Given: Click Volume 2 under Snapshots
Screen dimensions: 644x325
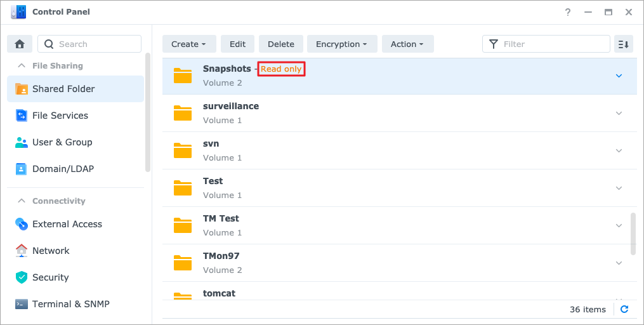Looking at the screenshot, I should tap(222, 83).
